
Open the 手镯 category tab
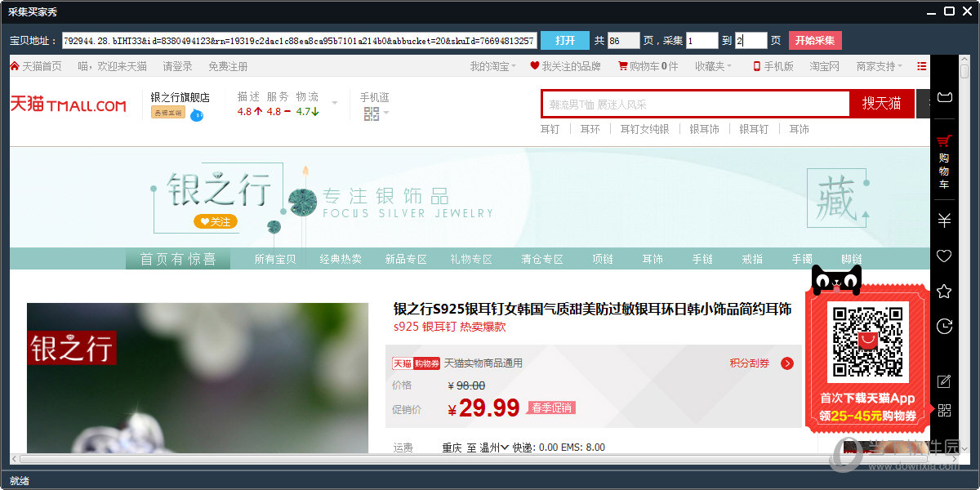coord(802,259)
